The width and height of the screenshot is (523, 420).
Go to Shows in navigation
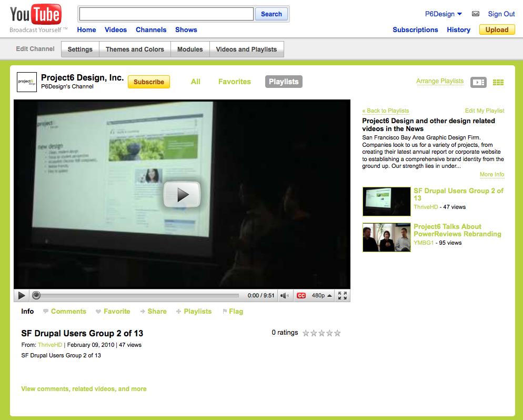pos(186,29)
